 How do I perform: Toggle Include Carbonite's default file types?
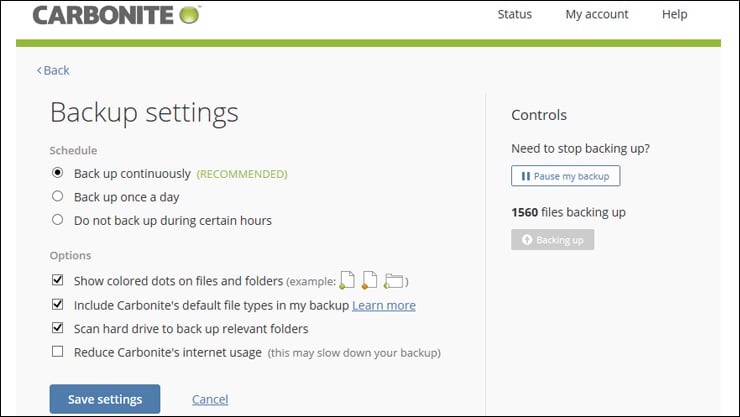tap(58, 304)
